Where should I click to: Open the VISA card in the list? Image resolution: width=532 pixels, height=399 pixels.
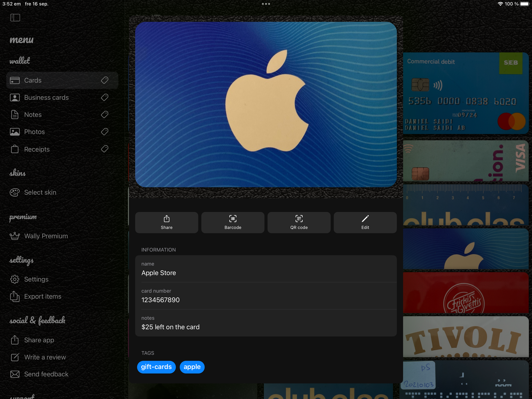click(x=466, y=161)
